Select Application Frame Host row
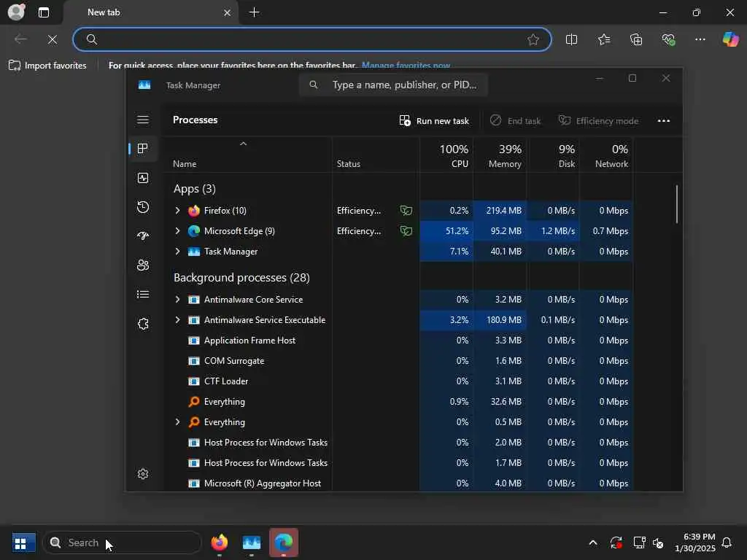 399,341
